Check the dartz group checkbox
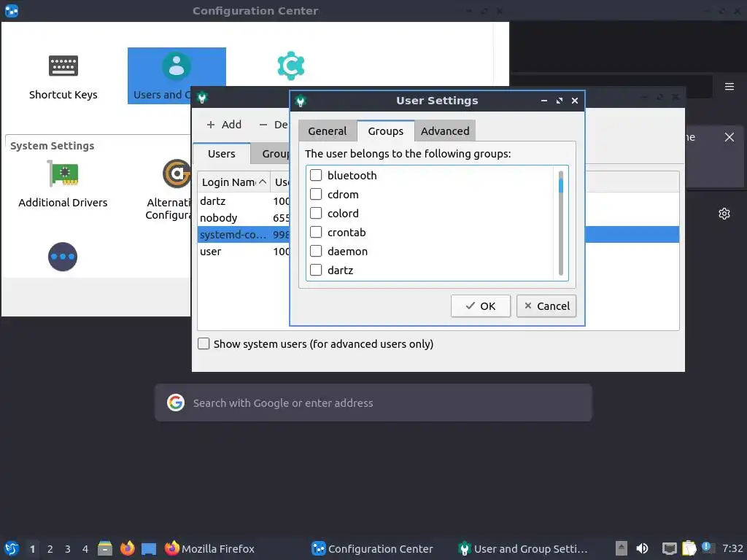Viewport: 747px width, 560px height. (x=316, y=270)
